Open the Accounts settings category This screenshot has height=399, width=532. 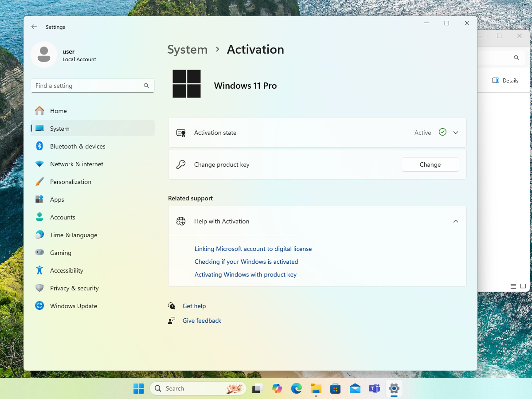tap(92, 217)
